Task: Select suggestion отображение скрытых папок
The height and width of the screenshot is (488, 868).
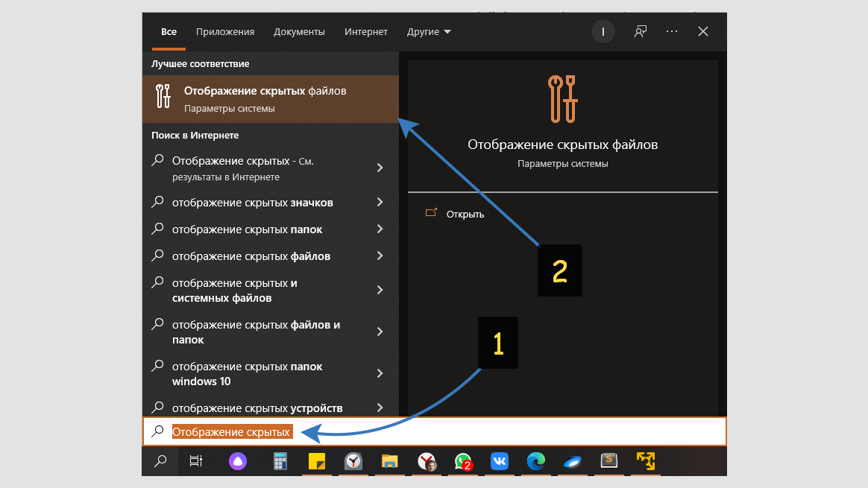Action: tap(271, 229)
